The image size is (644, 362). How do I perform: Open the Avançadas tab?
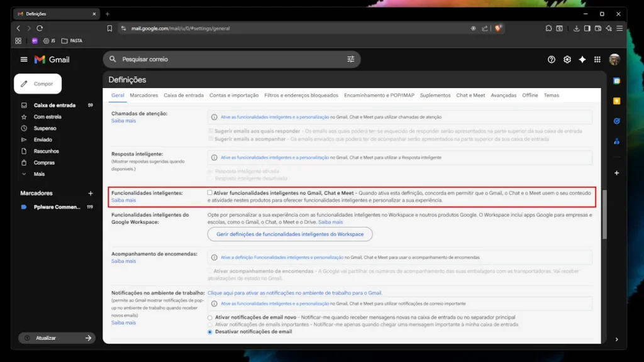tap(504, 96)
